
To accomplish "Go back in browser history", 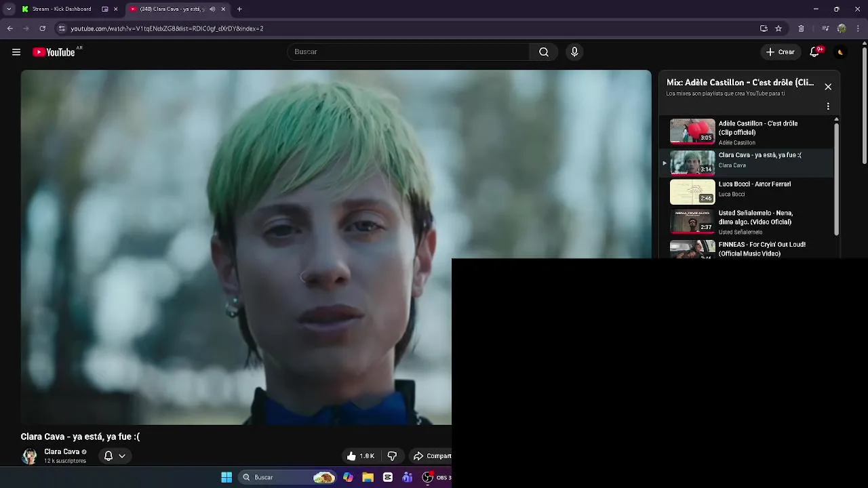I will [9, 28].
